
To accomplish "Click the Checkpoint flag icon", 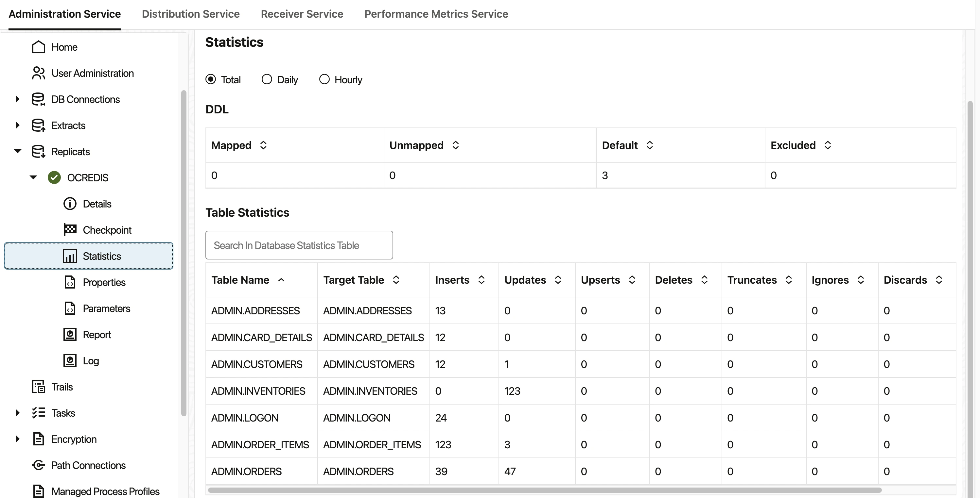I will [70, 230].
